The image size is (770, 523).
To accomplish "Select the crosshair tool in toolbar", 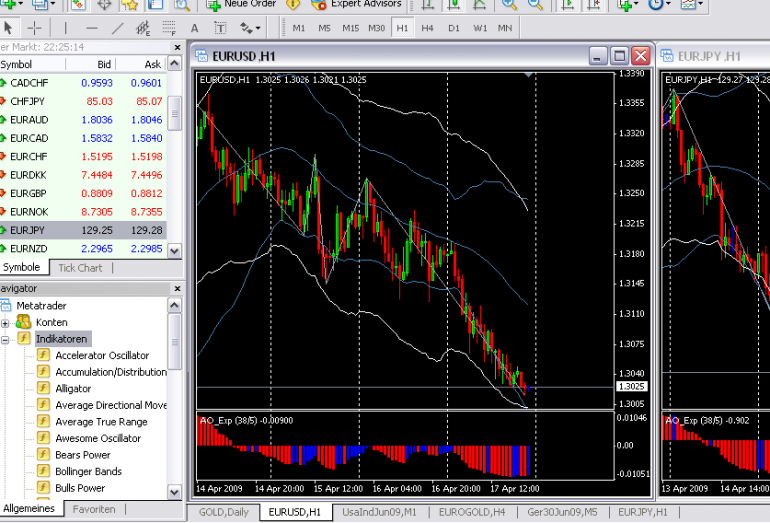I will (x=35, y=28).
